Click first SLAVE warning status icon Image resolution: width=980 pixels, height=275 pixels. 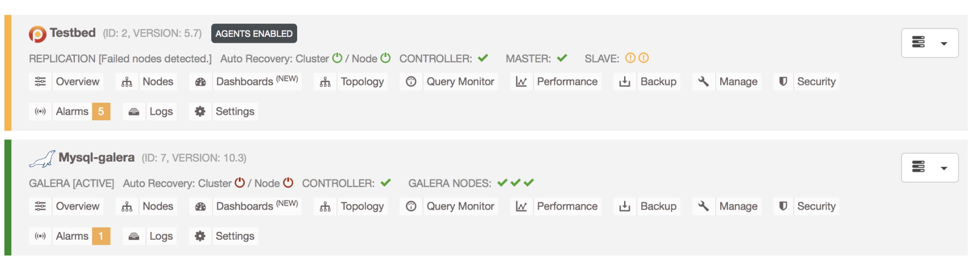(630, 58)
